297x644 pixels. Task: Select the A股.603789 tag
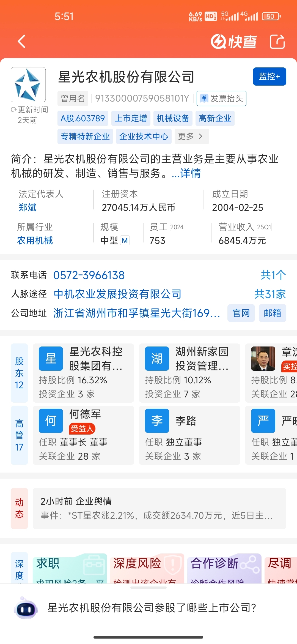pos(83,118)
